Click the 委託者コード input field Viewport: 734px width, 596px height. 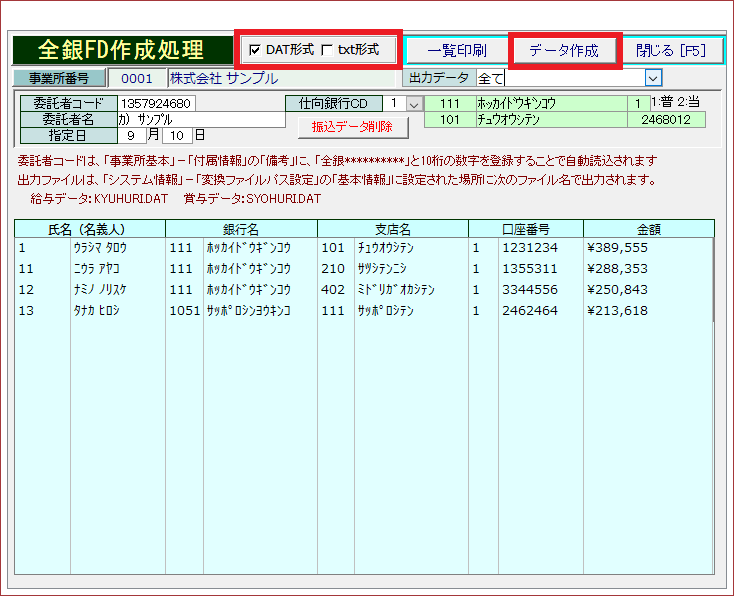157,103
